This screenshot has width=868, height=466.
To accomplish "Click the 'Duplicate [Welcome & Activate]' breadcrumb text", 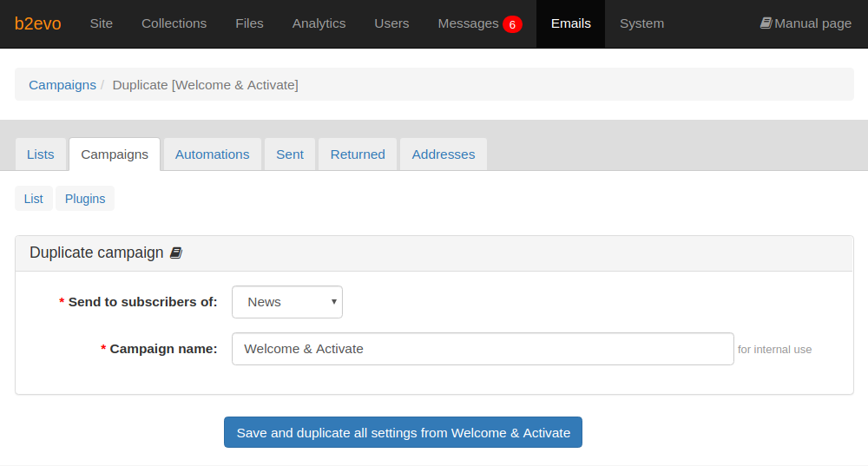I will coord(206,85).
